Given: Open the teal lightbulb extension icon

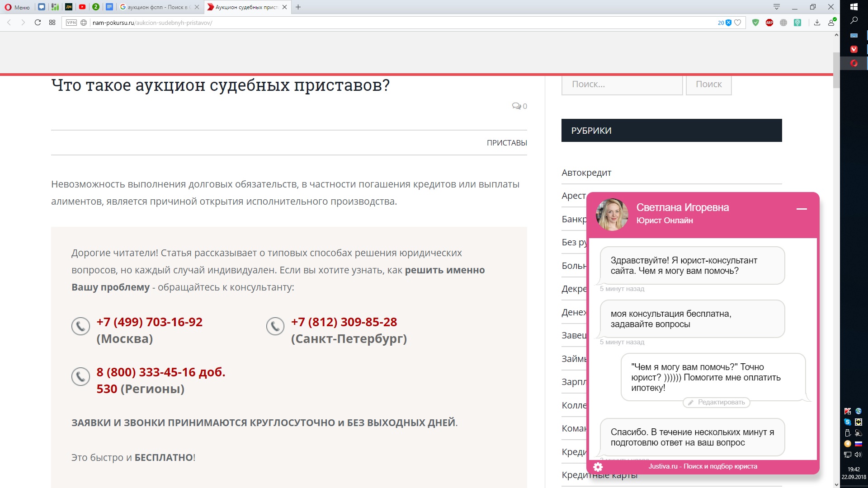Looking at the screenshot, I should pyautogui.click(x=797, y=23).
